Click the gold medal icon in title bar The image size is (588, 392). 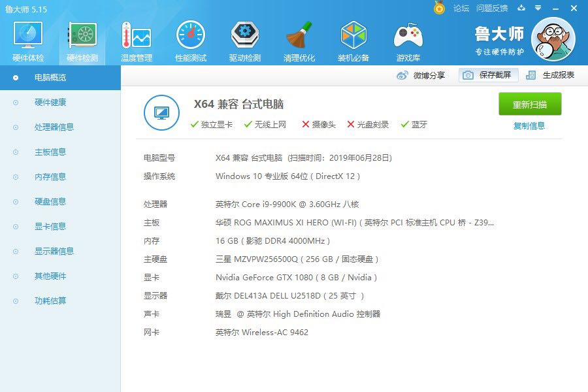(x=439, y=7)
